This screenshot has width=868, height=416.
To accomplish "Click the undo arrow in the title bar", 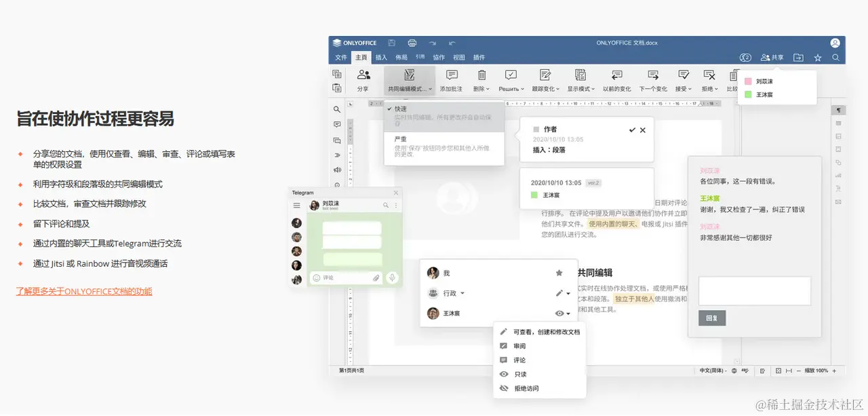I will [x=452, y=43].
